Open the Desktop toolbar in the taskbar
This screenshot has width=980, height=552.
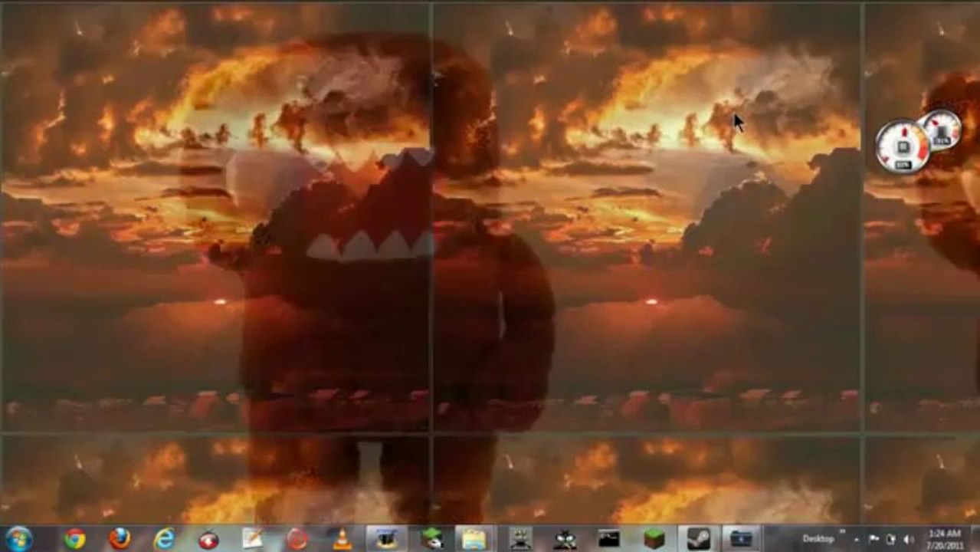click(818, 539)
